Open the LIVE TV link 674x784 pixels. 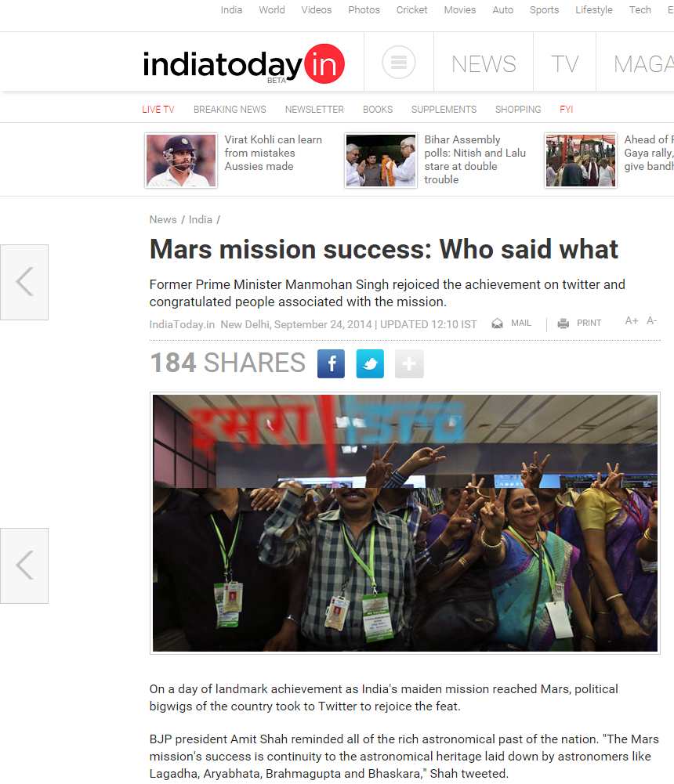158,110
